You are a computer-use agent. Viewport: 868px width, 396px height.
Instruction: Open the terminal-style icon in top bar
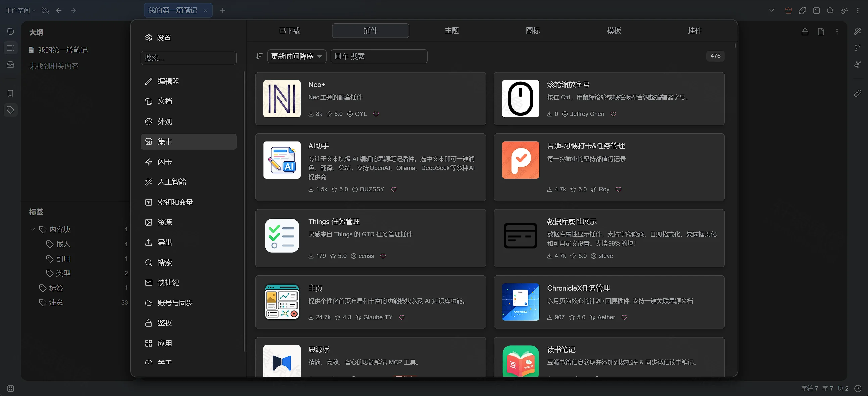816,10
